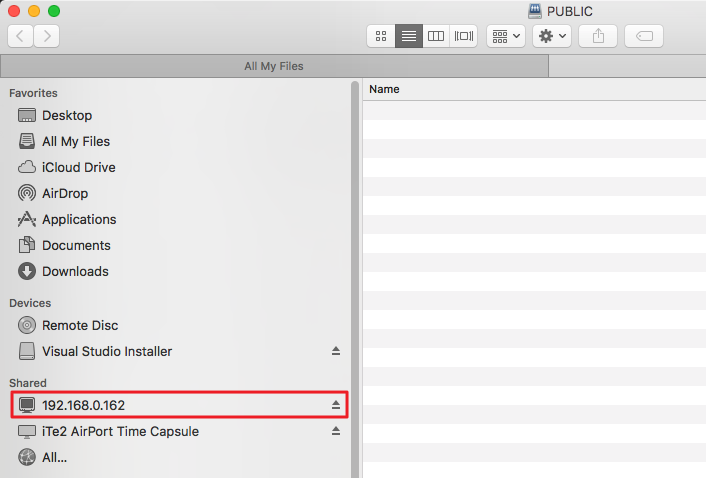Zoom the window with the green button
This screenshot has height=478, width=706.
tap(54, 11)
